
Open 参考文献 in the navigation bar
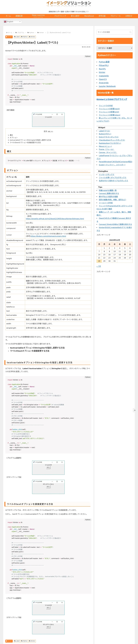102,16
